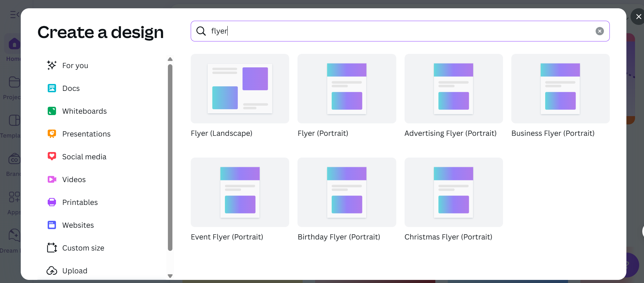Close the Create a design dialog
Image resolution: width=644 pixels, height=283 pixels.
tap(638, 17)
